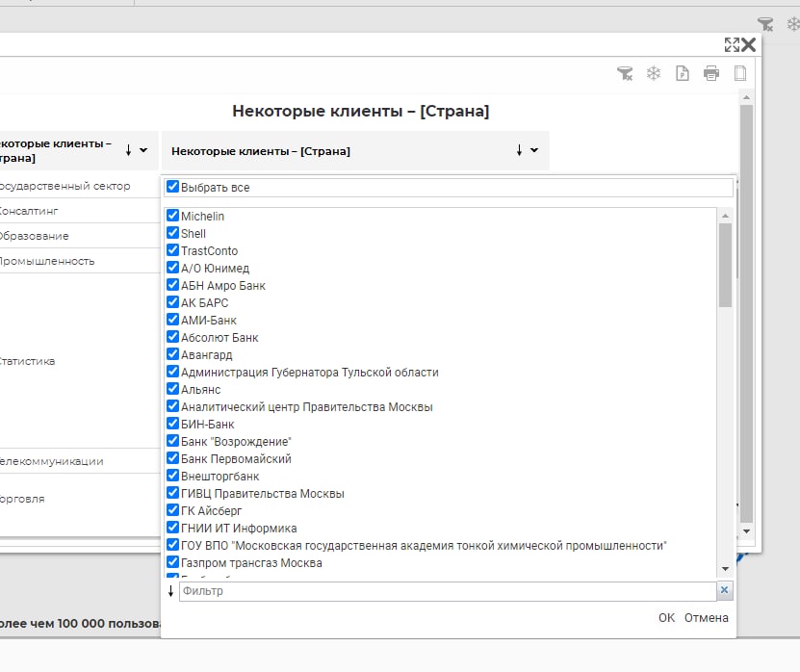Uncheck the АМИ-Банк checkbox
The height and width of the screenshot is (672, 800).
point(173,320)
